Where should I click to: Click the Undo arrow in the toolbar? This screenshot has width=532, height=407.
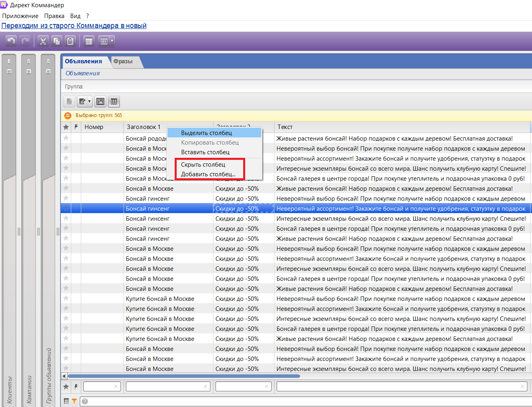point(11,41)
